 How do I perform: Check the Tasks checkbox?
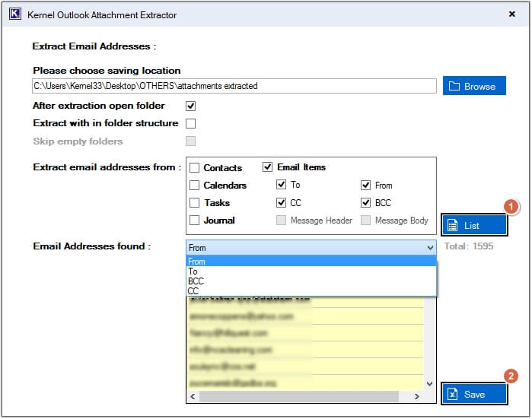(194, 203)
